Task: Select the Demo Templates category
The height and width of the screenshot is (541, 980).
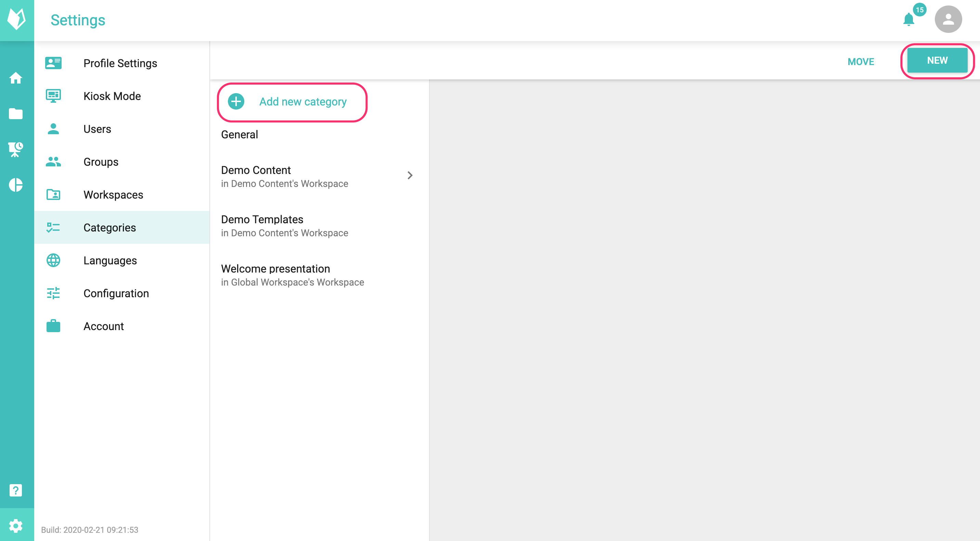Action: [x=319, y=225]
